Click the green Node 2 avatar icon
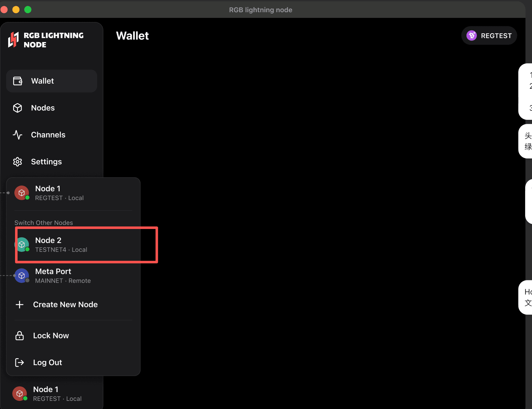The height and width of the screenshot is (409, 532). tap(22, 245)
